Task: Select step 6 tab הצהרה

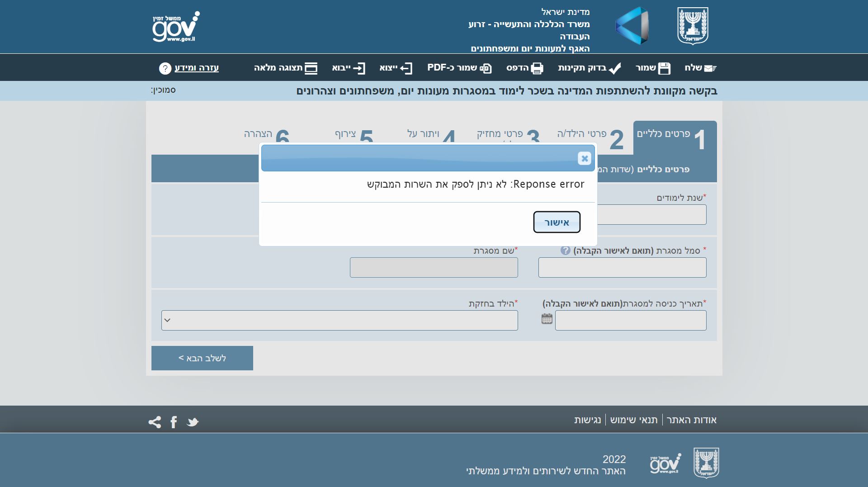Action: 266,136
